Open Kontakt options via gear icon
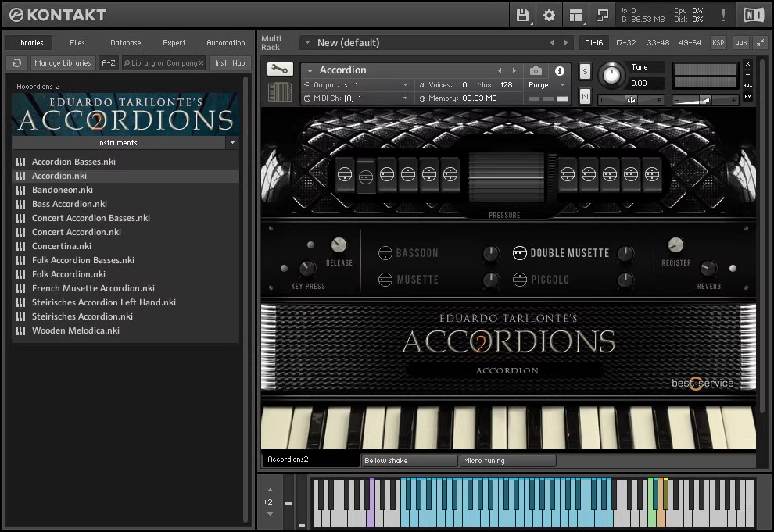The height and width of the screenshot is (532, 774). coord(549,15)
